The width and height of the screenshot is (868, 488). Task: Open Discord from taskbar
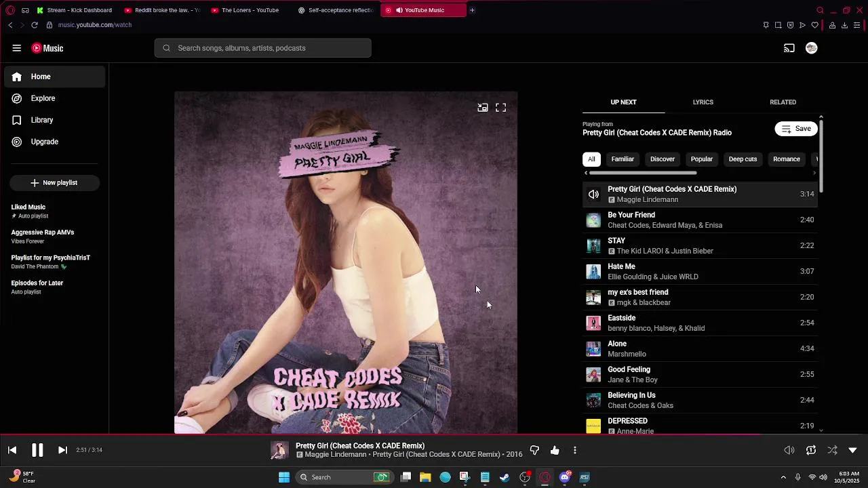coord(565,477)
